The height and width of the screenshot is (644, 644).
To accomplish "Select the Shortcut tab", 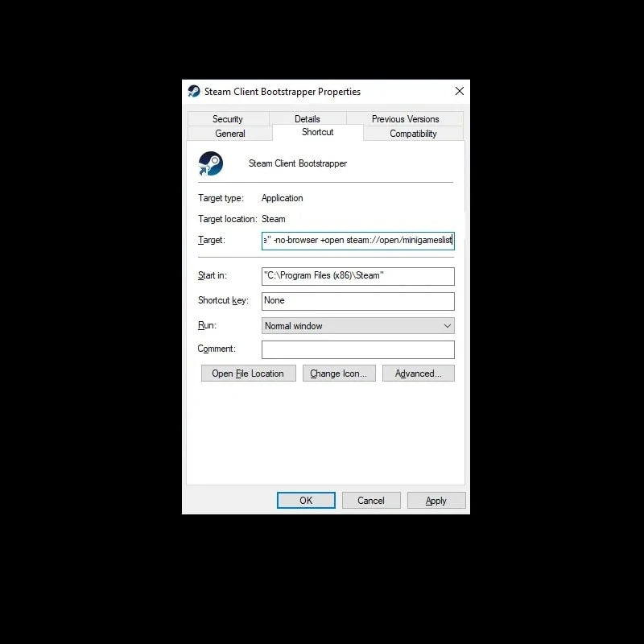I will point(317,132).
